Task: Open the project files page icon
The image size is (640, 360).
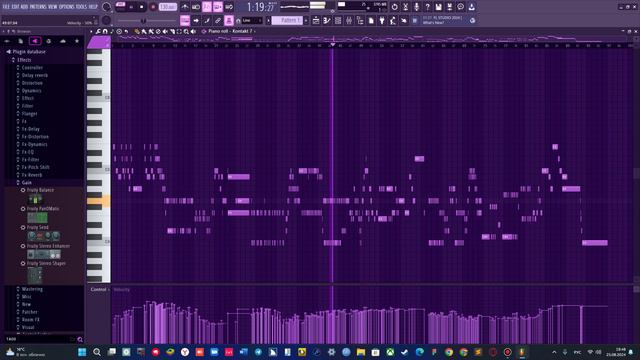Action: pyautogui.click(x=371, y=20)
